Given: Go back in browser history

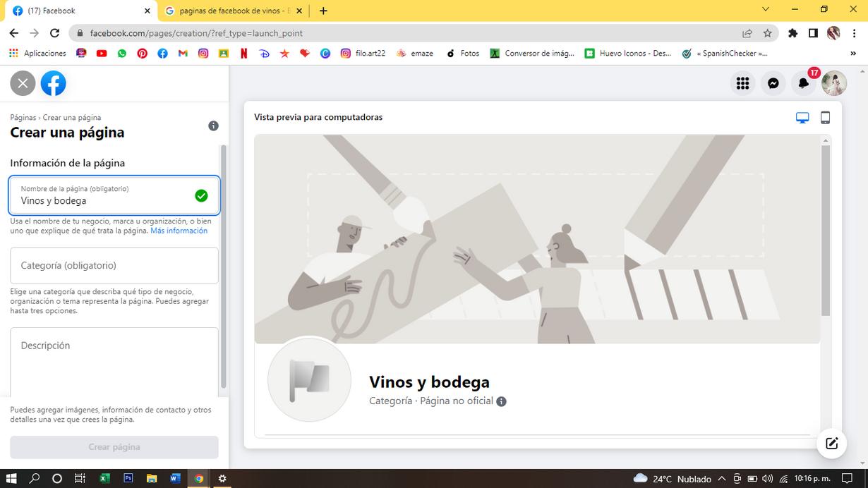Looking at the screenshot, I should (14, 33).
